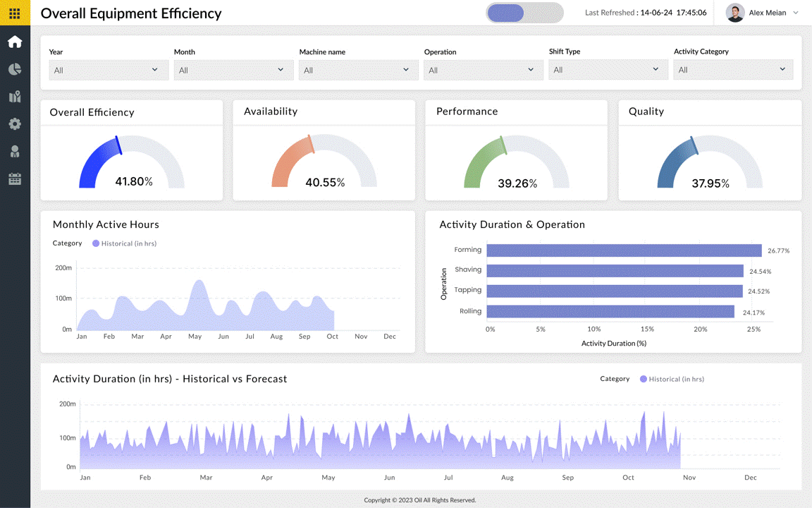Click the Forming bar in the chart

(624, 250)
